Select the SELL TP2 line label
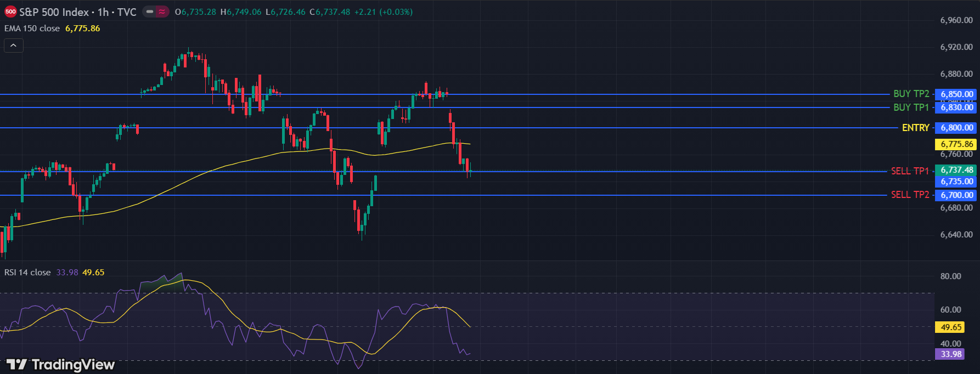This screenshot has height=374, width=980. pyautogui.click(x=910, y=195)
